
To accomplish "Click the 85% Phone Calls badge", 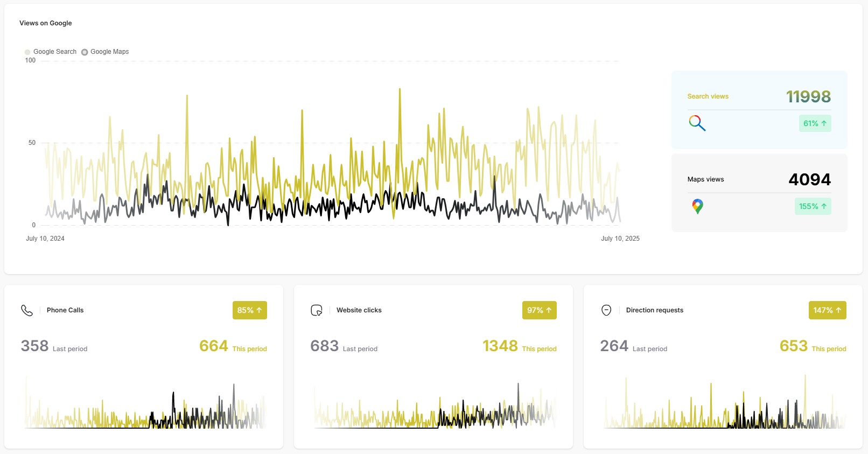I will [249, 310].
